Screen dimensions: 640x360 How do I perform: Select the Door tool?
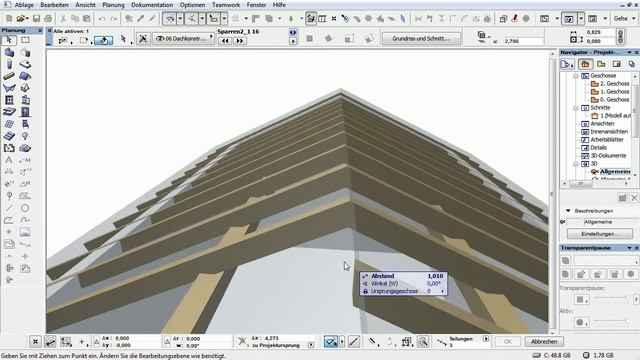[x=25, y=112]
